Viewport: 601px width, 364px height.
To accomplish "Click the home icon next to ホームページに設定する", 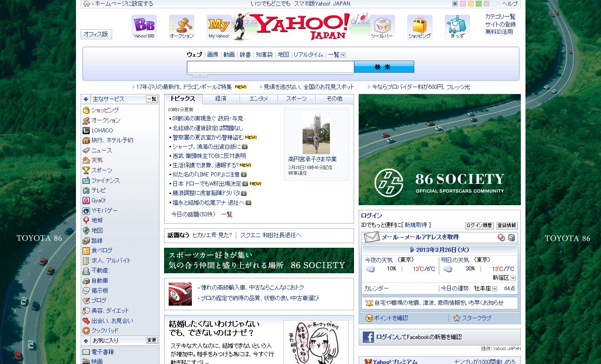I will click(86, 4).
